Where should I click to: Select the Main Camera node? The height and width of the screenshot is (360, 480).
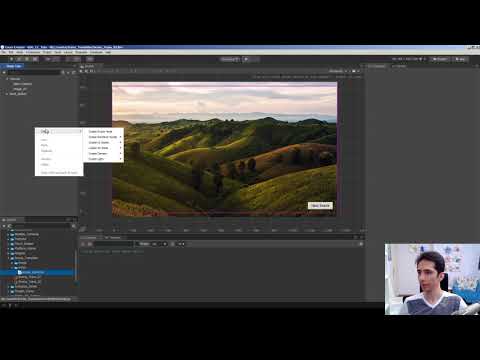[x=23, y=84]
